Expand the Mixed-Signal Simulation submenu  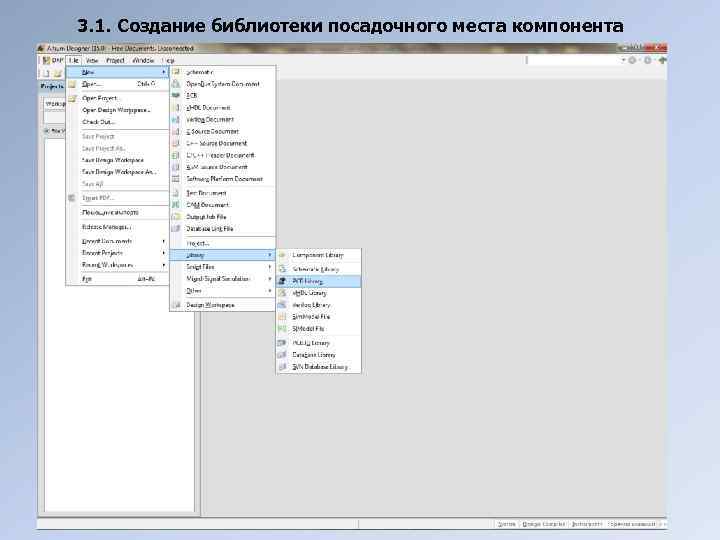tap(223, 279)
